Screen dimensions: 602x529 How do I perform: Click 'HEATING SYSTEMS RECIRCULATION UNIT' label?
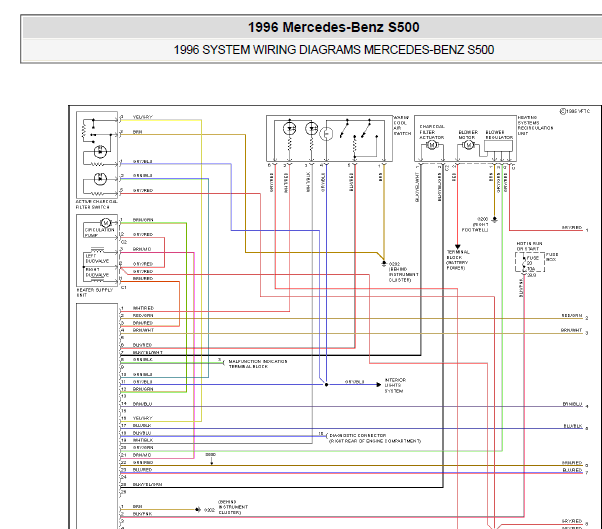click(535, 126)
